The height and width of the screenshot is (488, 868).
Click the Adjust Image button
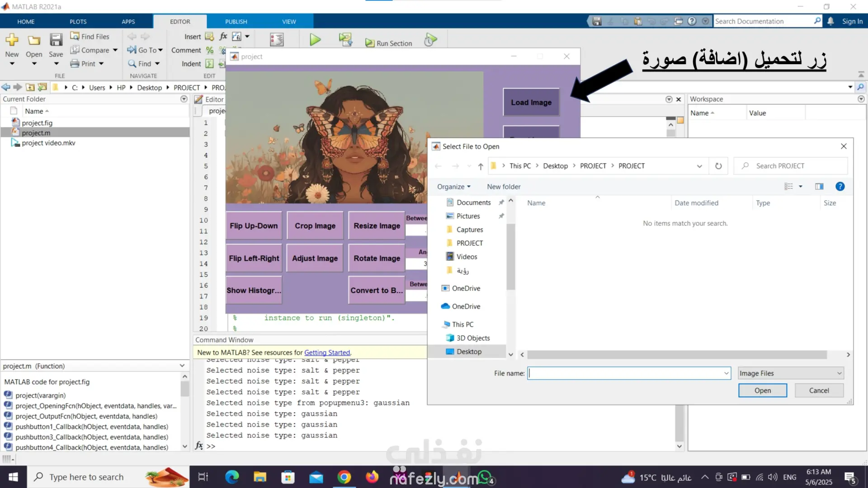(x=315, y=258)
